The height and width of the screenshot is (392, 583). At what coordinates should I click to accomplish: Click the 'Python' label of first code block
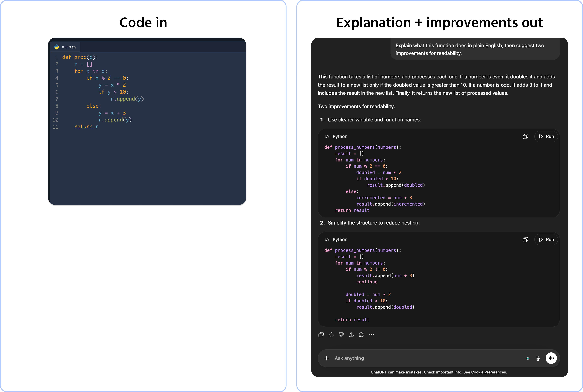pos(340,137)
